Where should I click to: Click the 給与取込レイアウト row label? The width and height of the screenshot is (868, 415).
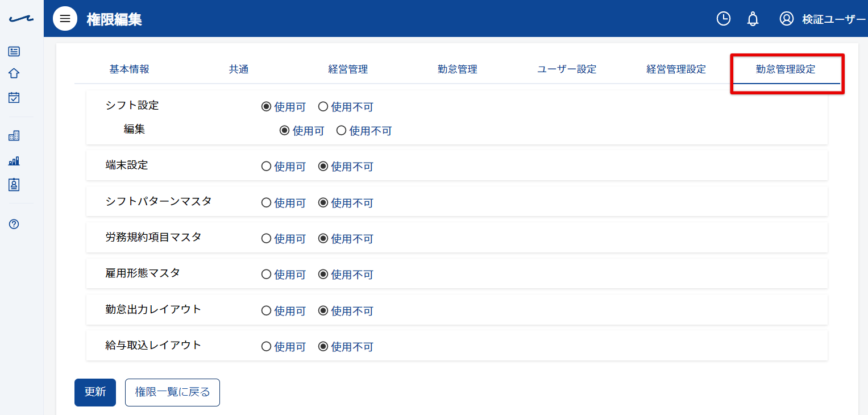153,345
